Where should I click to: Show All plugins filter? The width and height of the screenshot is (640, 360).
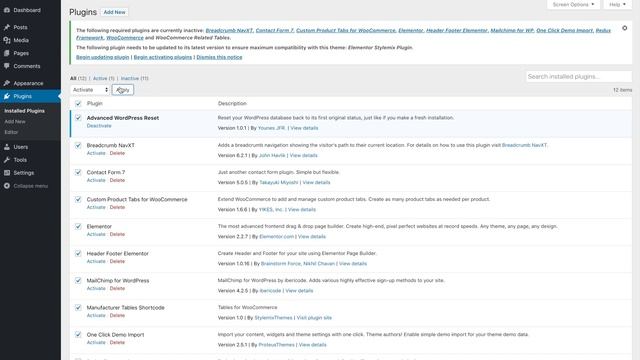click(78, 78)
